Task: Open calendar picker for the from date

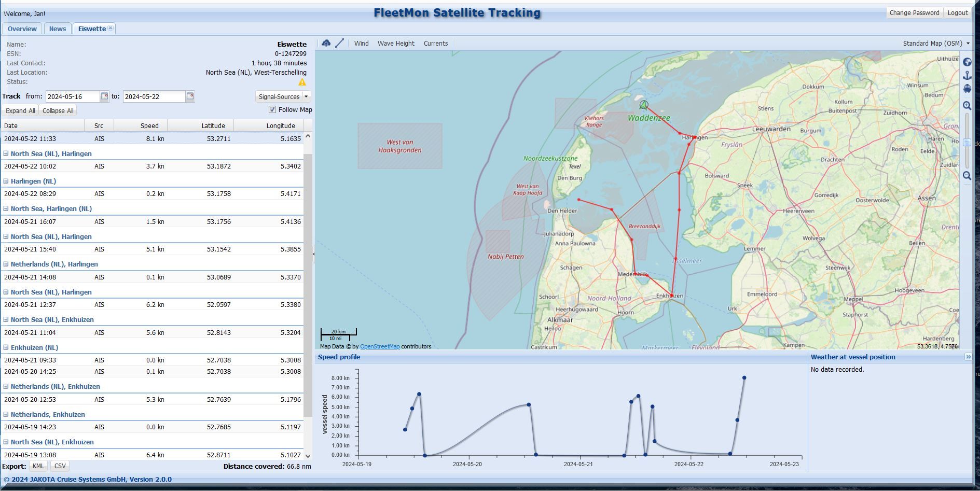Action: point(104,96)
